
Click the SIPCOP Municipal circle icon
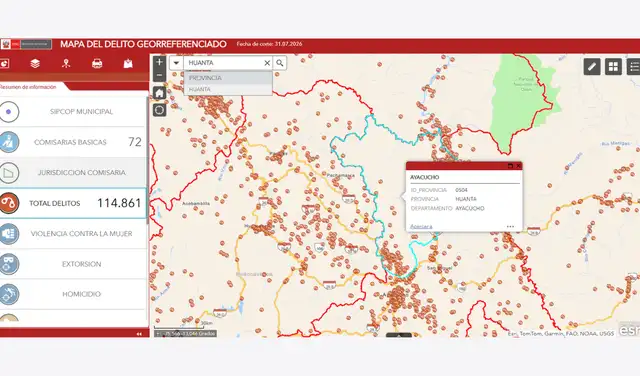[9, 111]
